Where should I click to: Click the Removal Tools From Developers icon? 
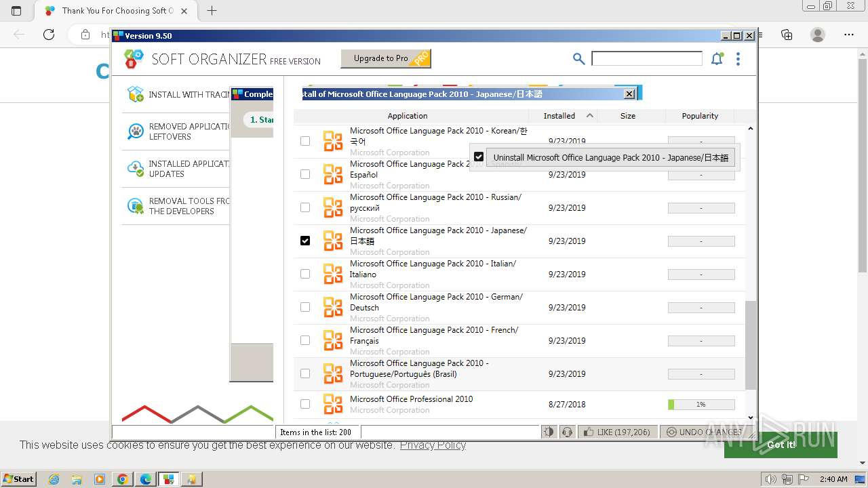coord(136,206)
